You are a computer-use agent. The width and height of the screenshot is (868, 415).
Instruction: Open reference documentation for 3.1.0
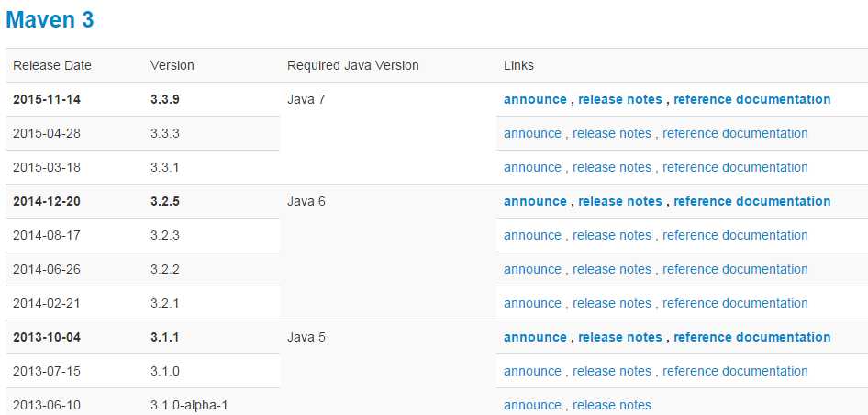click(x=735, y=371)
